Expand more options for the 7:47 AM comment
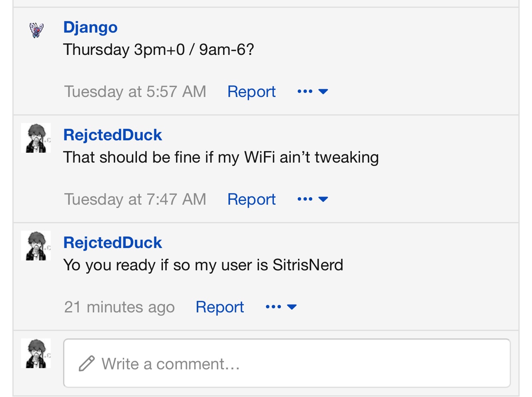The width and height of the screenshot is (532, 397). pyautogui.click(x=313, y=199)
